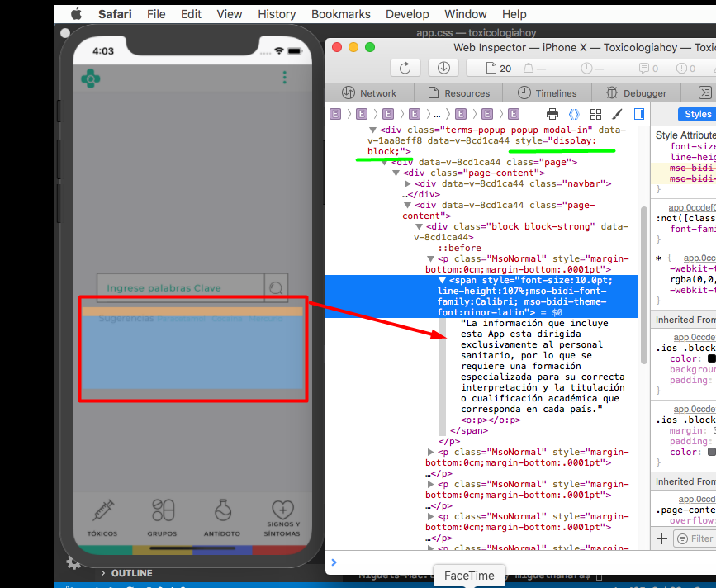Click the download web archive button
The width and height of the screenshot is (716, 588).
(443, 68)
